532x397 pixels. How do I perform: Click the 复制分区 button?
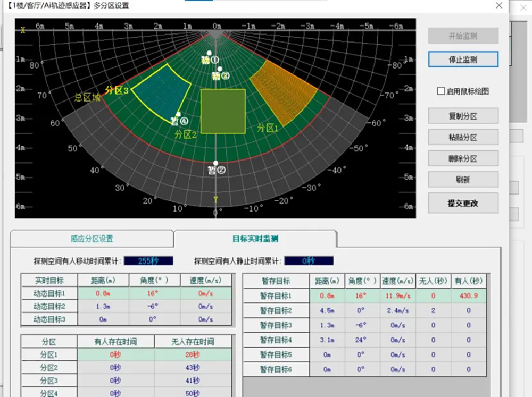[x=463, y=116]
